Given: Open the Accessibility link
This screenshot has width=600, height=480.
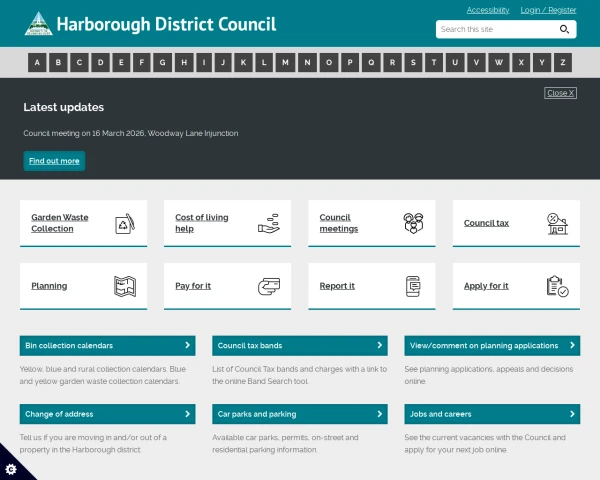Looking at the screenshot, I should click(488, 10).
